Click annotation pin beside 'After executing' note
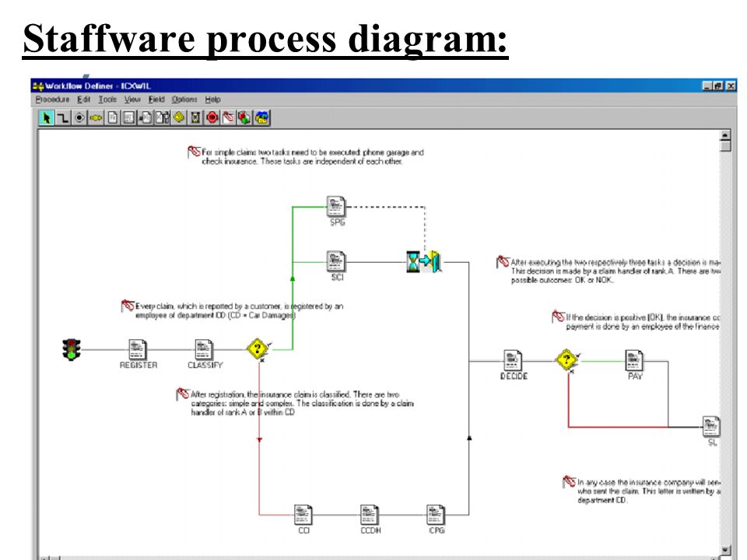Image resolution: width=747 pixels, height=560 pixels. [503, 262]
